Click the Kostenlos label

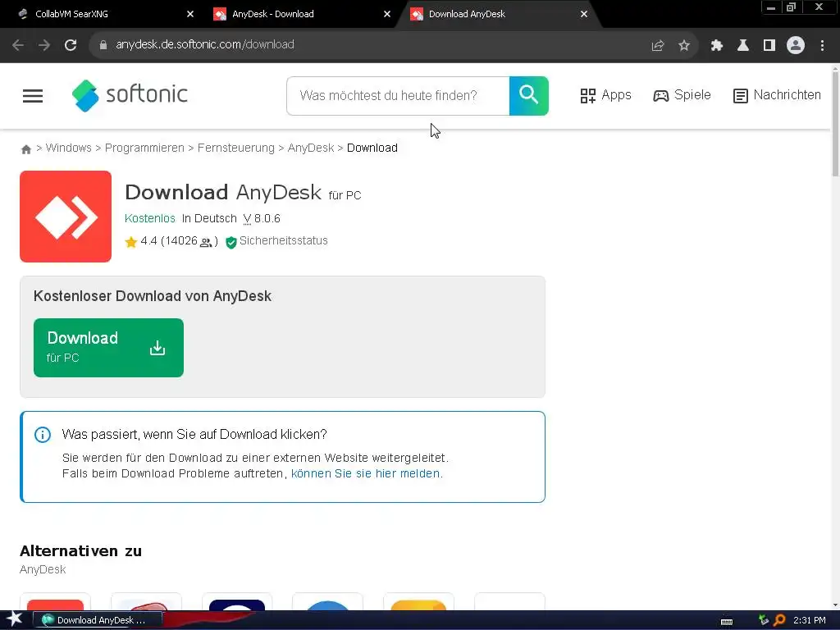pos(150,218)
